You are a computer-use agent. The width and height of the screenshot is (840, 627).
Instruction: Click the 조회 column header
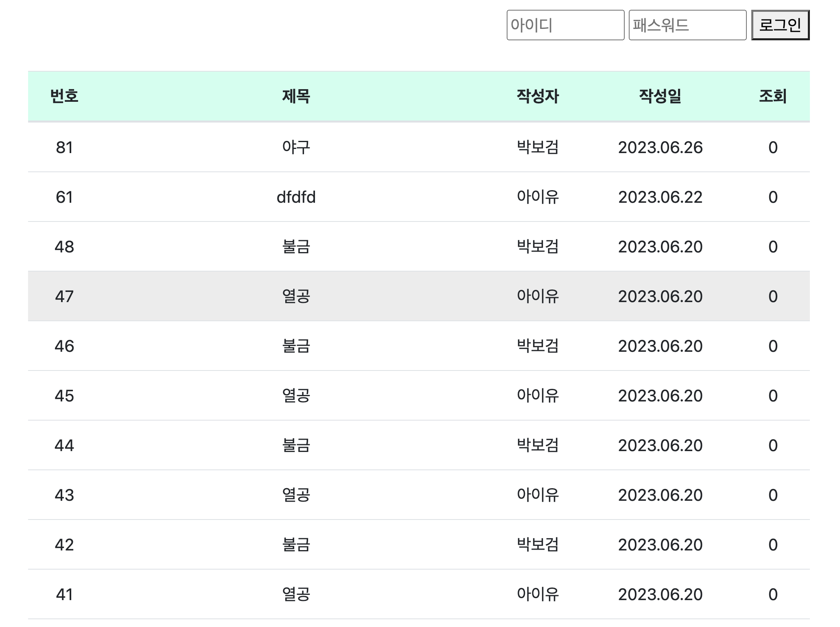tap(772, 96)
